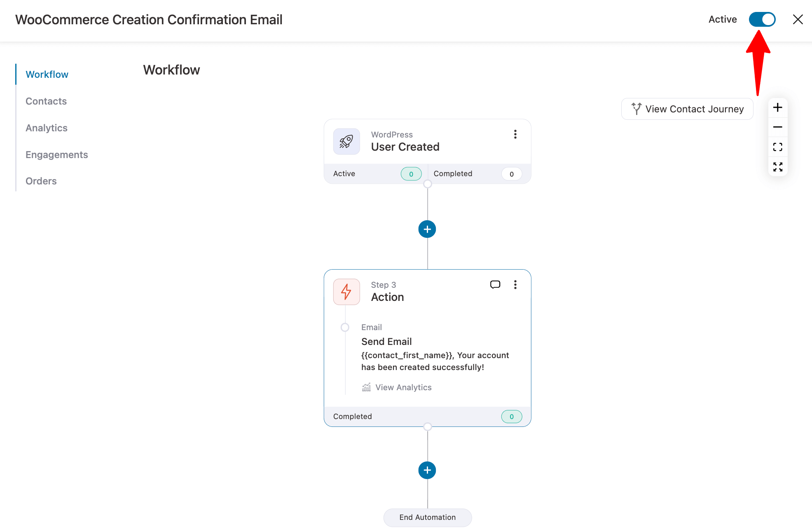812x531 pixels.
Task: Fit workflow to view with bracket icon
Action: [x=777, y=147]
